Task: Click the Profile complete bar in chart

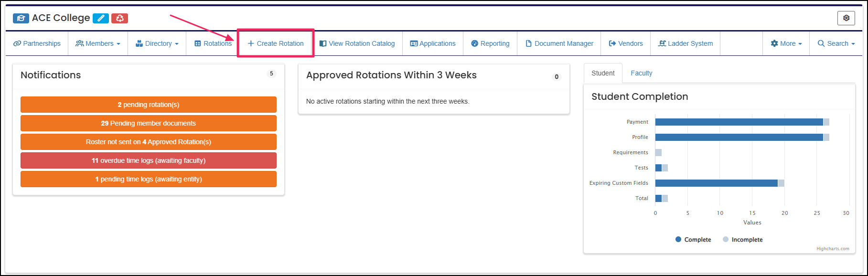Action: pos(739,137)
